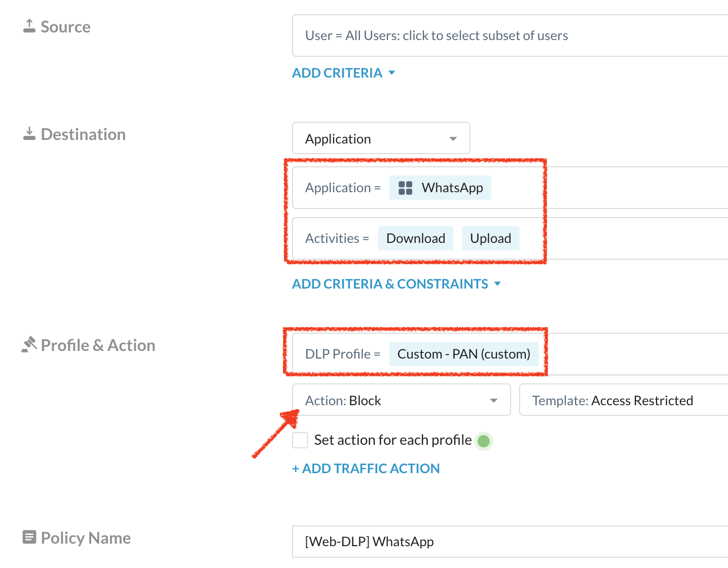This screenshot has width=728, height=568.
Task: Click the Destination section label
Action: (x=83, y=134)
